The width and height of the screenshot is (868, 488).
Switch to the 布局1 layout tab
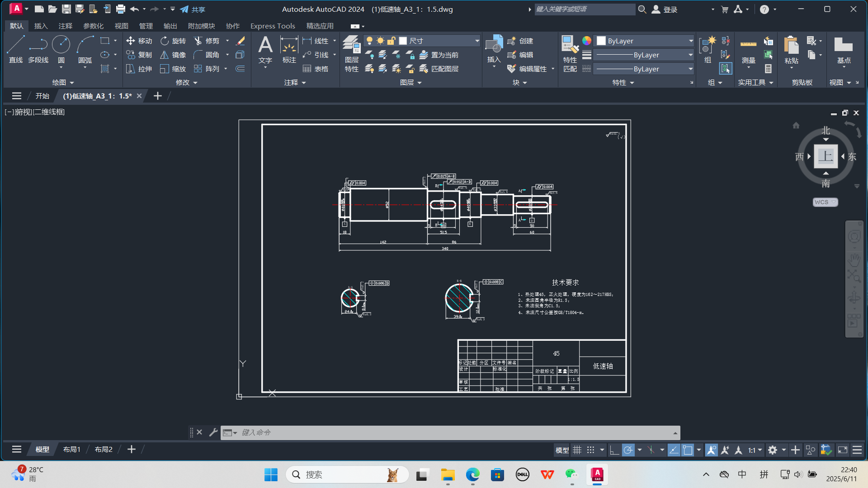click(71, 449)
